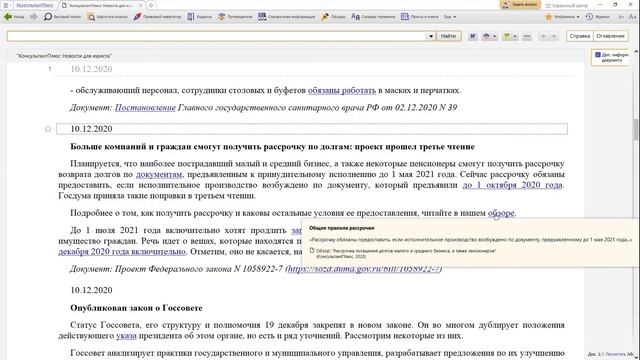Decrease font size with A-
640x360 pixels.
(x=621, y=17)
